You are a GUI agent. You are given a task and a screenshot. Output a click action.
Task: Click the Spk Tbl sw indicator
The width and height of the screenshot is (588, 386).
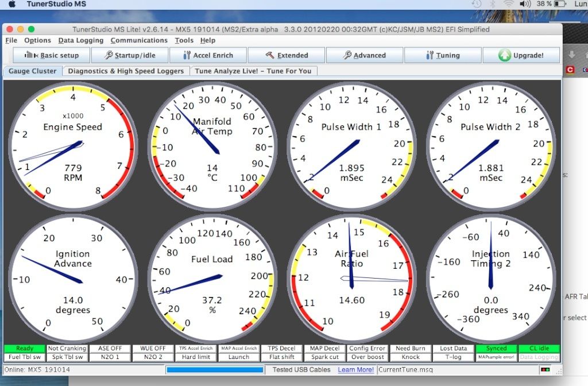click(x=67, y=357)
